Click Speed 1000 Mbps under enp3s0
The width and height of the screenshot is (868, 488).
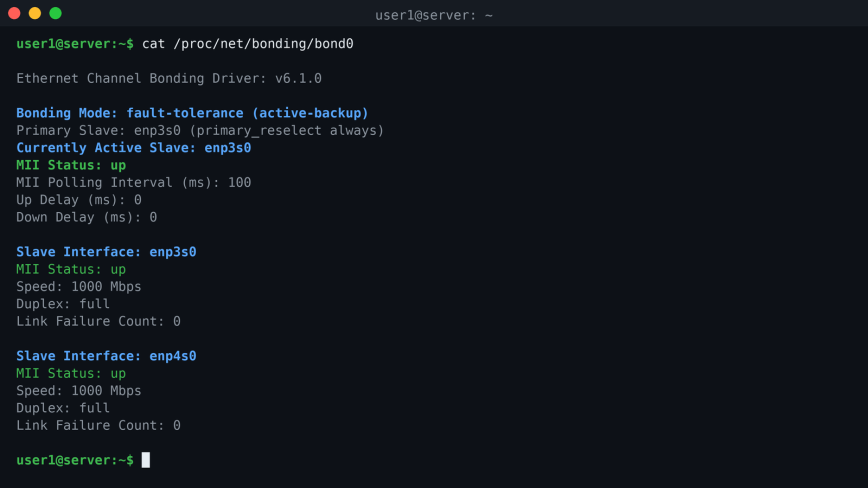79,287
